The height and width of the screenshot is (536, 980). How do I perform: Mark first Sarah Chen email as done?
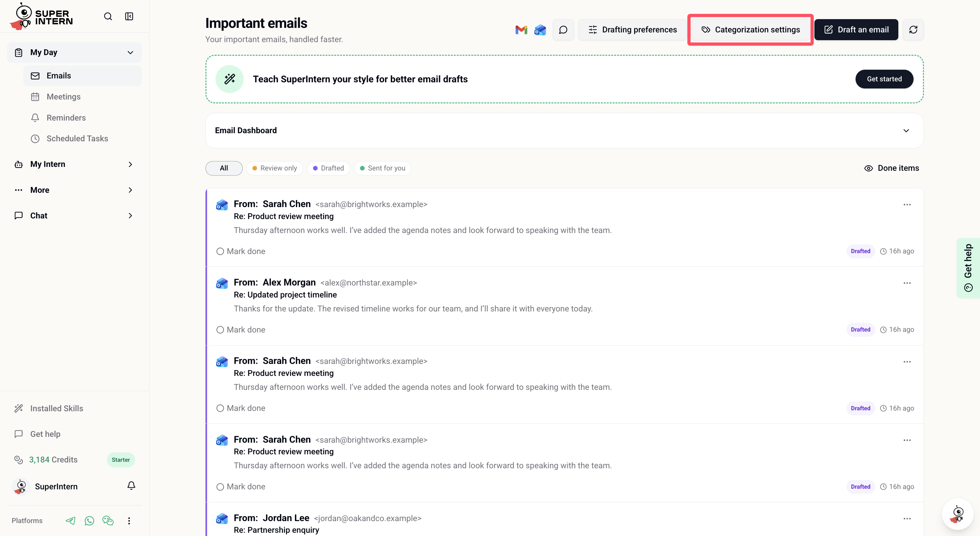(241, 251)
